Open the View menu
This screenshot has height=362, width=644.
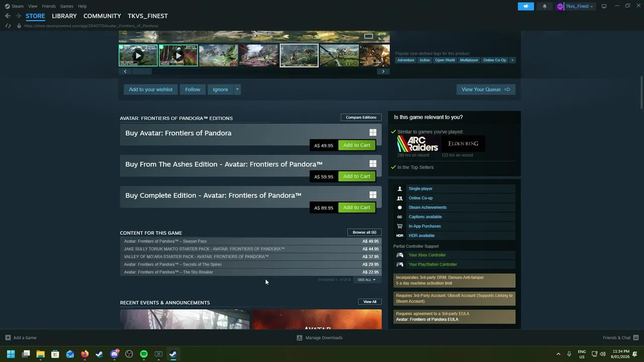[33, 6]
